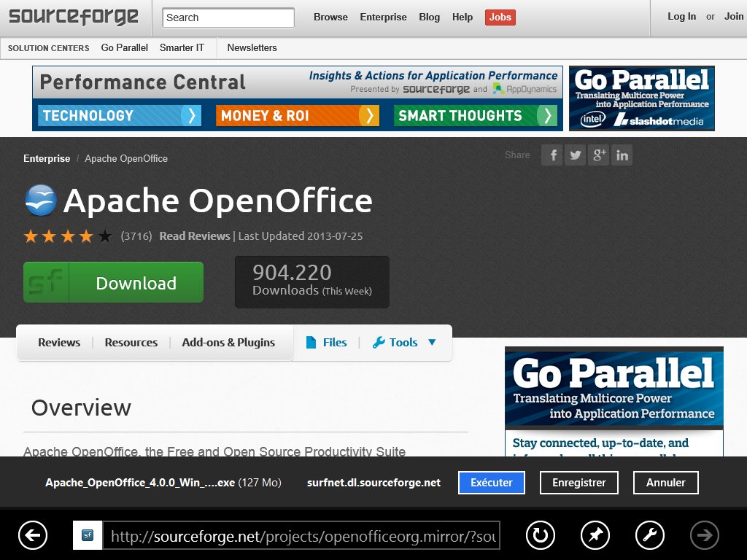The width and height of the screenshot is (747, 560).
Task: Share on Twitter icon
Action: [575, 155]
